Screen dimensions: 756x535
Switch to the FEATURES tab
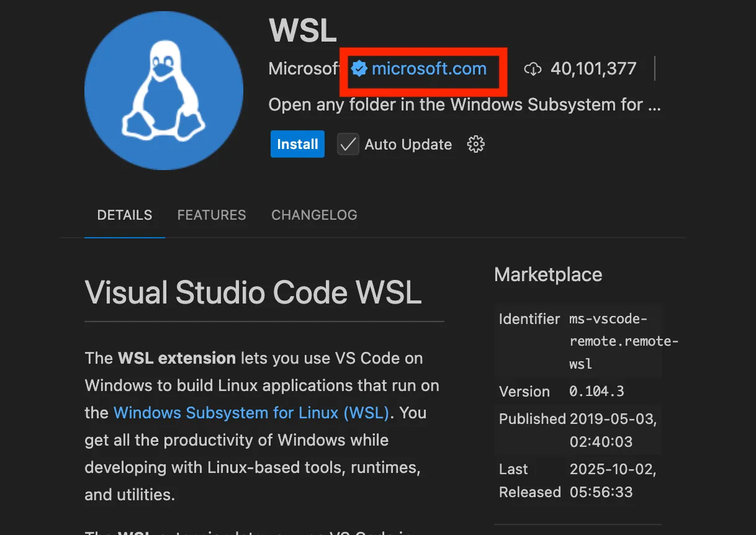[212, 215]
